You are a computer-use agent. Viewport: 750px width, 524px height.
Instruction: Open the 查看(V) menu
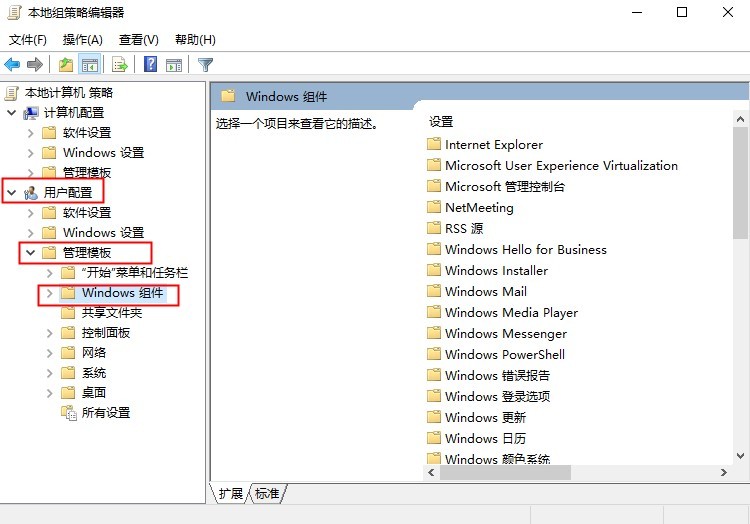pos(139,40)
